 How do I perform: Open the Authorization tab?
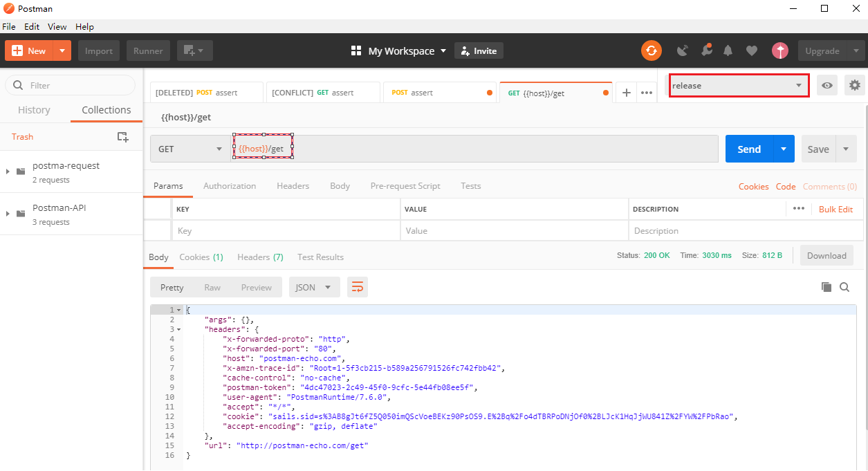coord(230,186)
